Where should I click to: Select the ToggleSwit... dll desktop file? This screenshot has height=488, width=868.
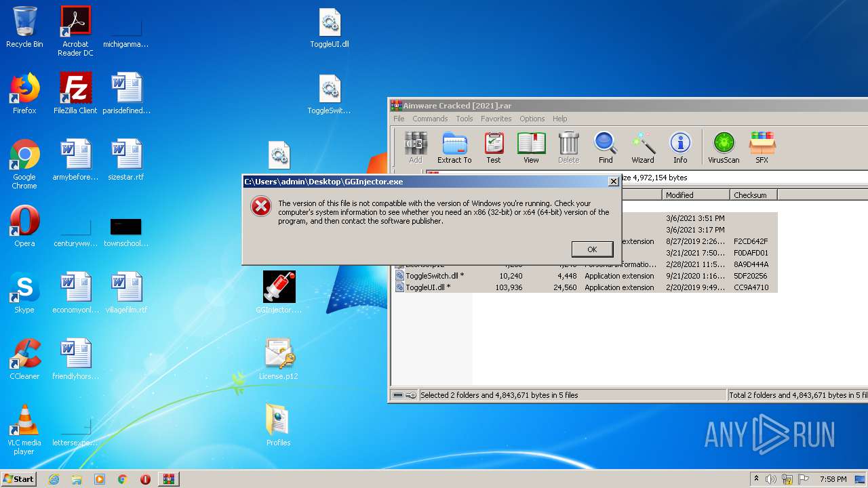(x=330, y=94)
